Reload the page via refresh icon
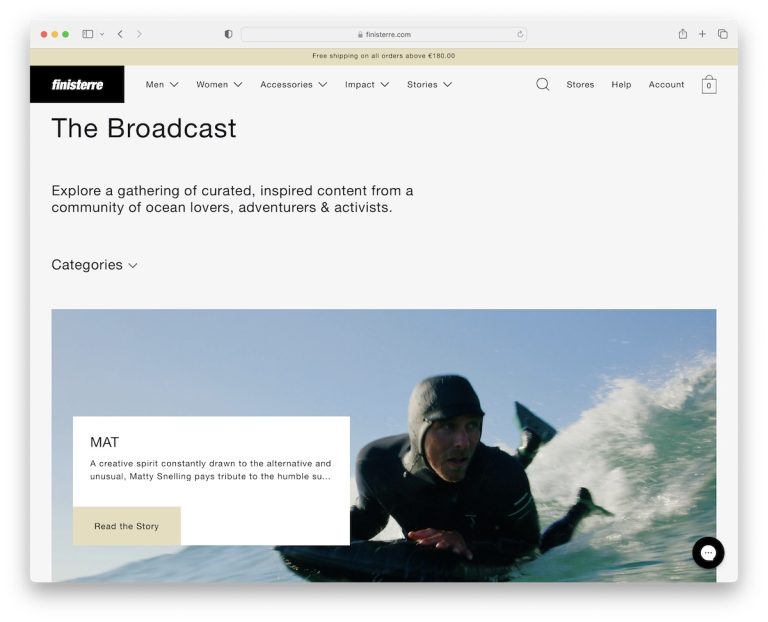768x622 pixels. click(520, 34)
